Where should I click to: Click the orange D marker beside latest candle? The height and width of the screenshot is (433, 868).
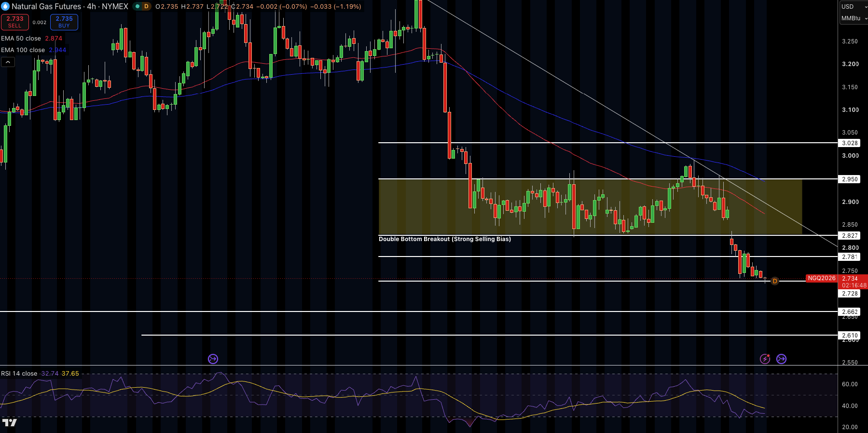pos(775,281)
